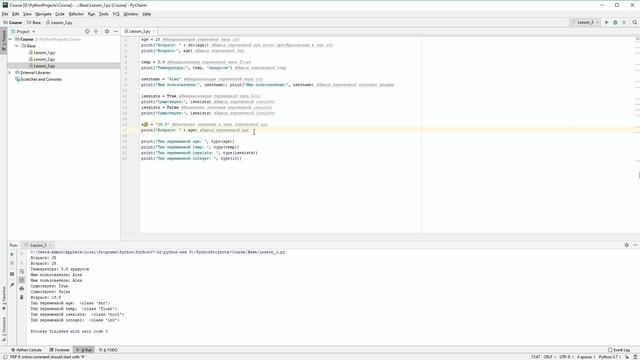Pin the Run tab
The image size is (640, 360).
pyautogui.click(x=12, y=285)
